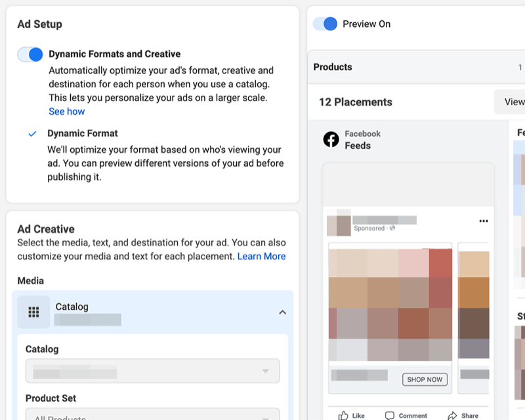Turn off the Preview On toggle
The image size is (525, 420).
coord(325,24)
